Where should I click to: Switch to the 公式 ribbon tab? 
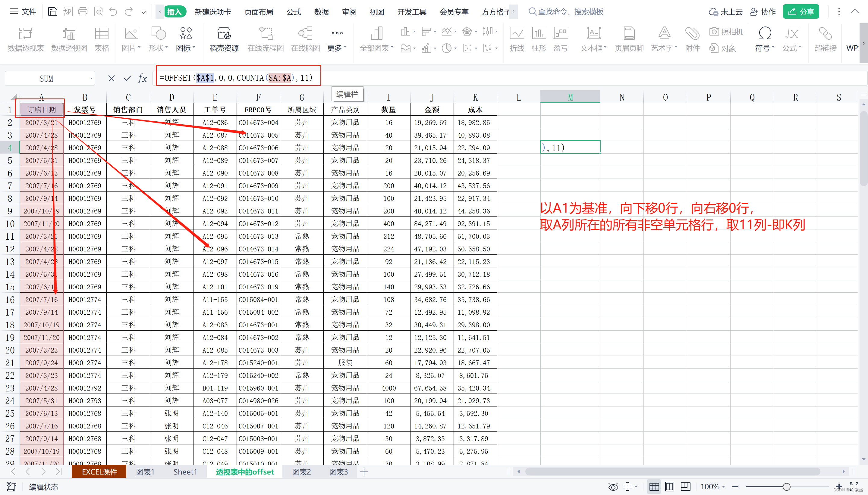(294, 12)
